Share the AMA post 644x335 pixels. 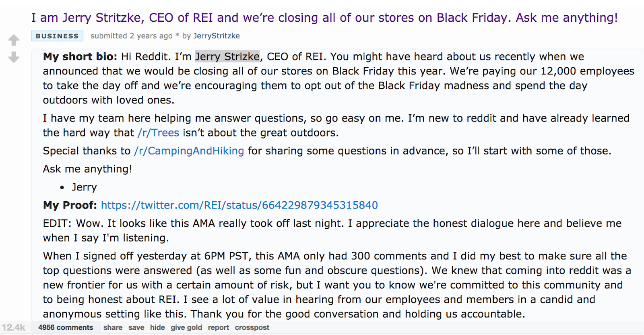[x=113, y=327]
